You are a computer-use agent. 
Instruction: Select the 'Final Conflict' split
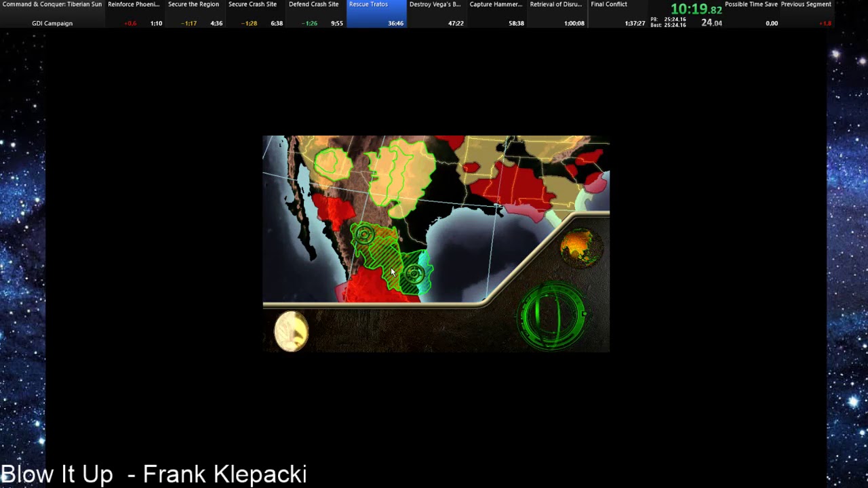tap(618, 14)
